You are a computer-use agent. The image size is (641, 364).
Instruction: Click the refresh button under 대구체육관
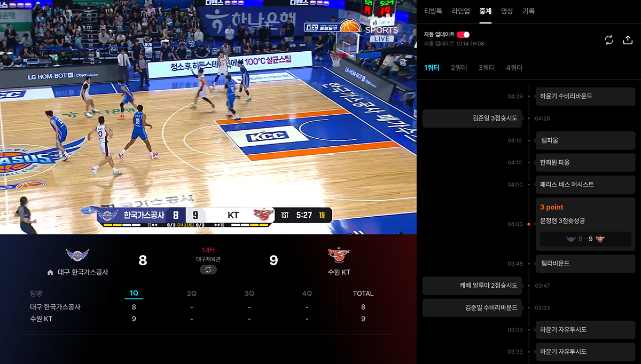click(208, 270)
